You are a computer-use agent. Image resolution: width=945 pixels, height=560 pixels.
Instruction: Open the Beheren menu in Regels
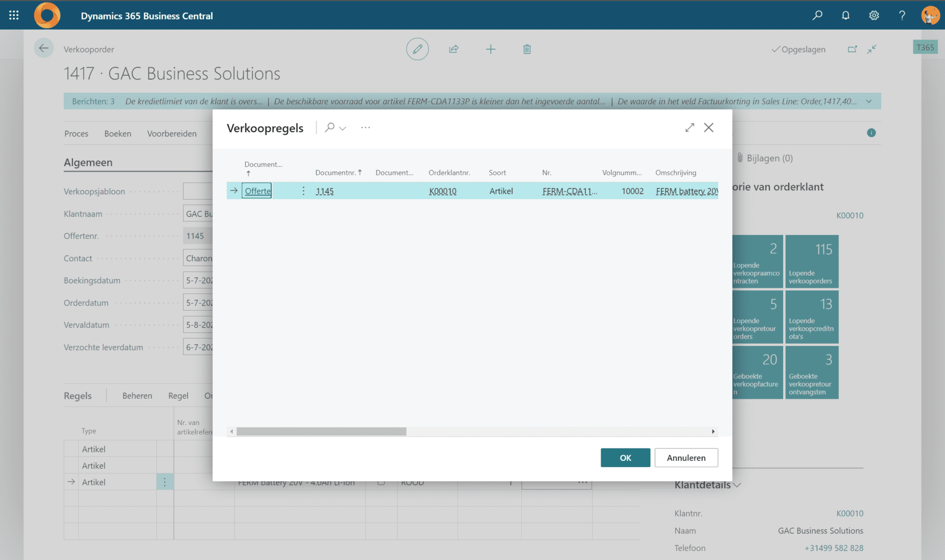pos(137,396)
